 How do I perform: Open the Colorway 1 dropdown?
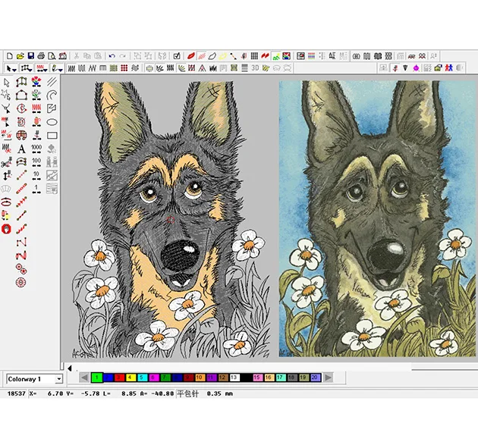(58, 378)
